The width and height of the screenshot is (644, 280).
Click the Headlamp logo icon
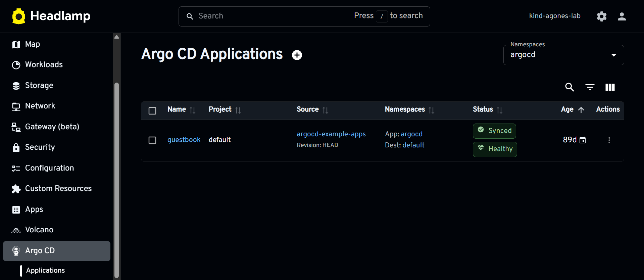click(19, 16)
